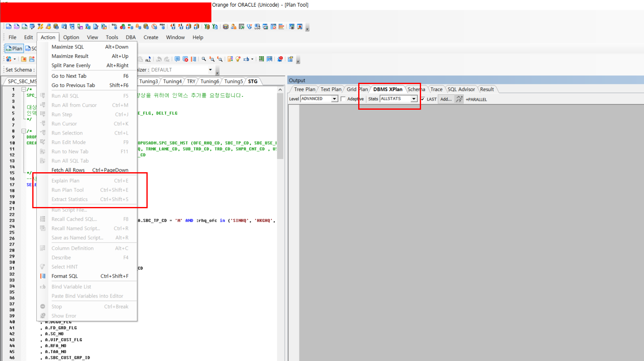Uncheck the LAST checkbox

coord(422,99)
